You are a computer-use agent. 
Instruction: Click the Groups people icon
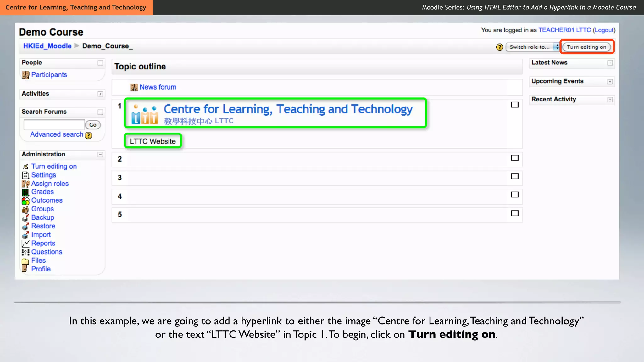25,209
